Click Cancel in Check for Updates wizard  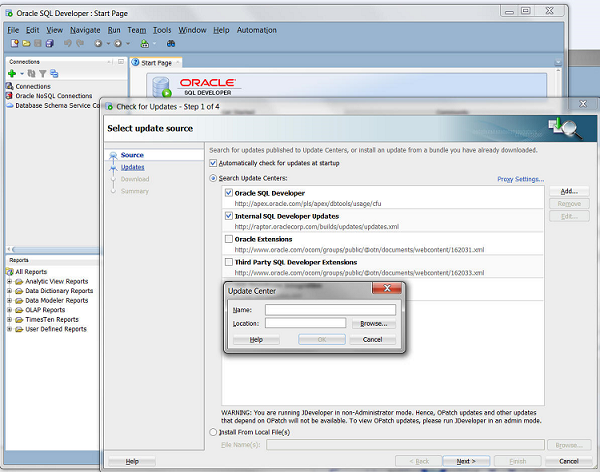(x=569, y=461)
